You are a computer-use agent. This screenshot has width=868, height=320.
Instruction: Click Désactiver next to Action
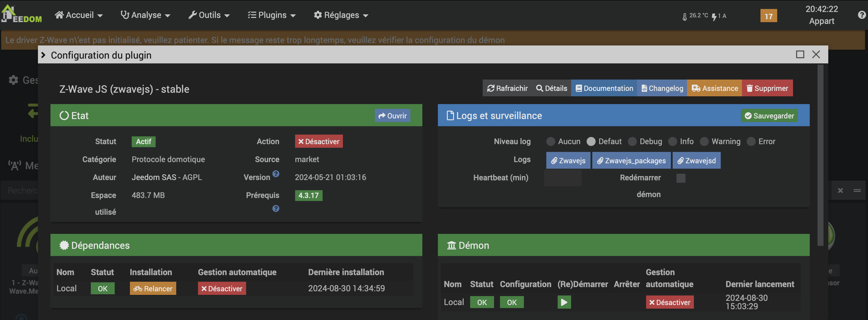click(319, 141)
